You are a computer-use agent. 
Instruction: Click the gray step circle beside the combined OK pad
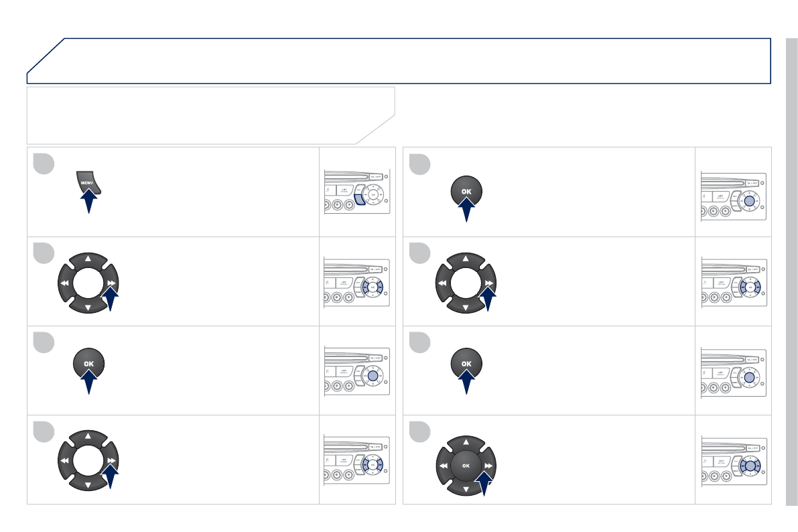pyautogui.click(x=421, y=431)
